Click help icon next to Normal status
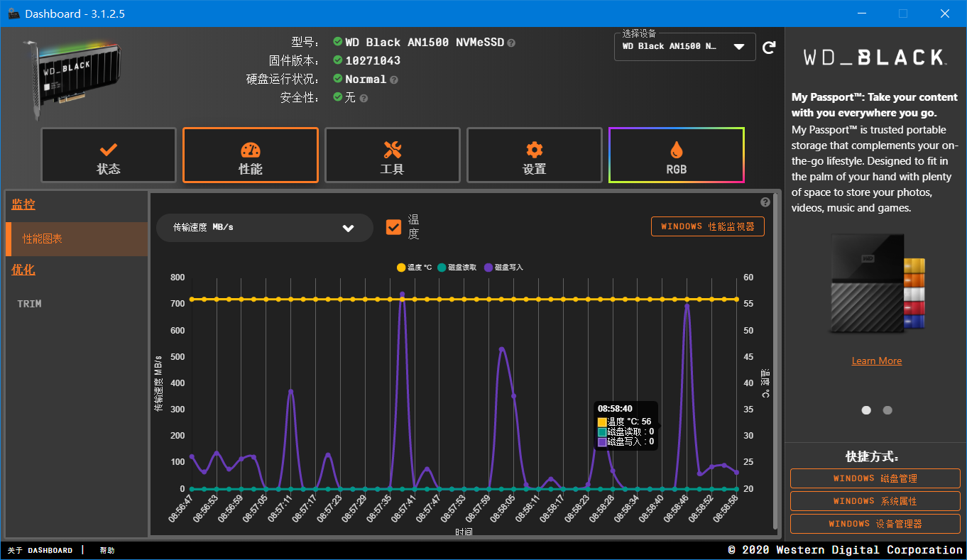 coord(394,80)
